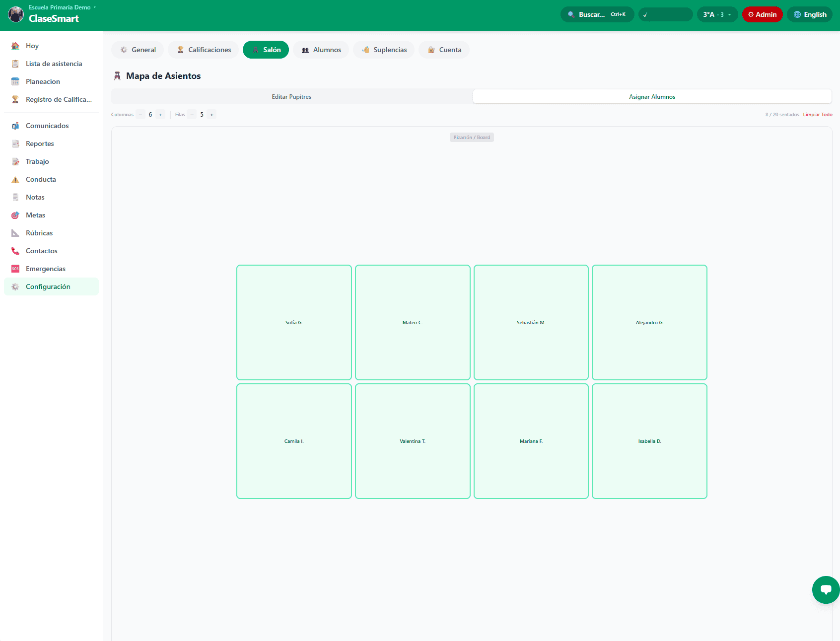This screenshot has width=840, height=641.
Task: Select Alejandro G. seat
Action: coord(649,323)
